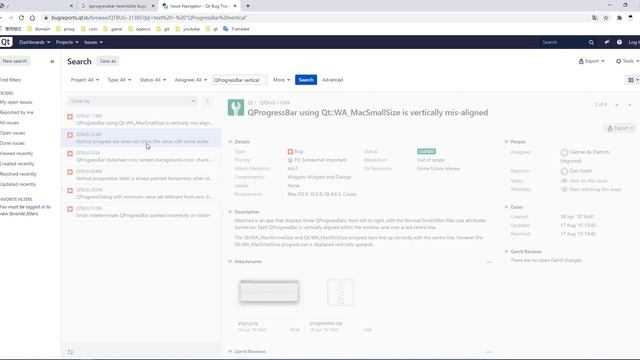Open the view layout switcher icon
The height and width of the screenshot is (360, 640).
point(632,80)
